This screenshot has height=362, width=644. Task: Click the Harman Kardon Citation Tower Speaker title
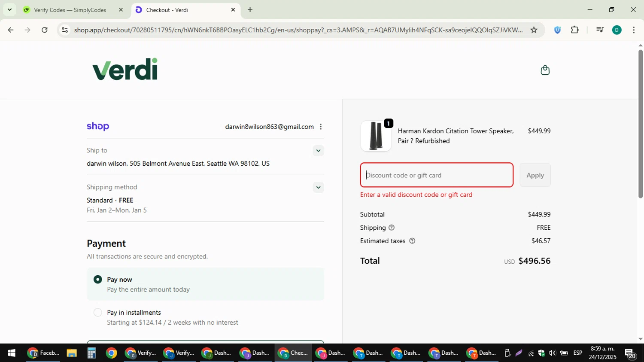coord(456,136)
